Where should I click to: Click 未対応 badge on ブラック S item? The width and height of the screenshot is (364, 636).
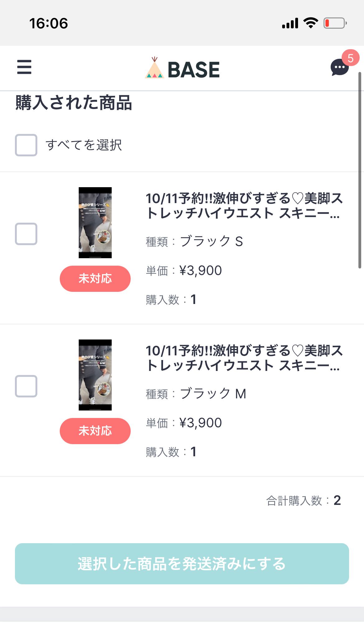point(95,279)
